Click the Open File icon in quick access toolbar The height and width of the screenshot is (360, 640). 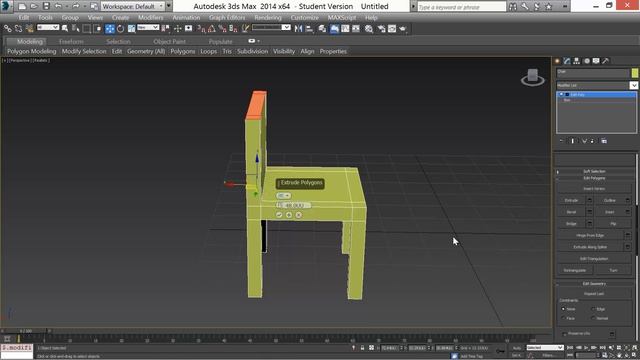(34, 6)
